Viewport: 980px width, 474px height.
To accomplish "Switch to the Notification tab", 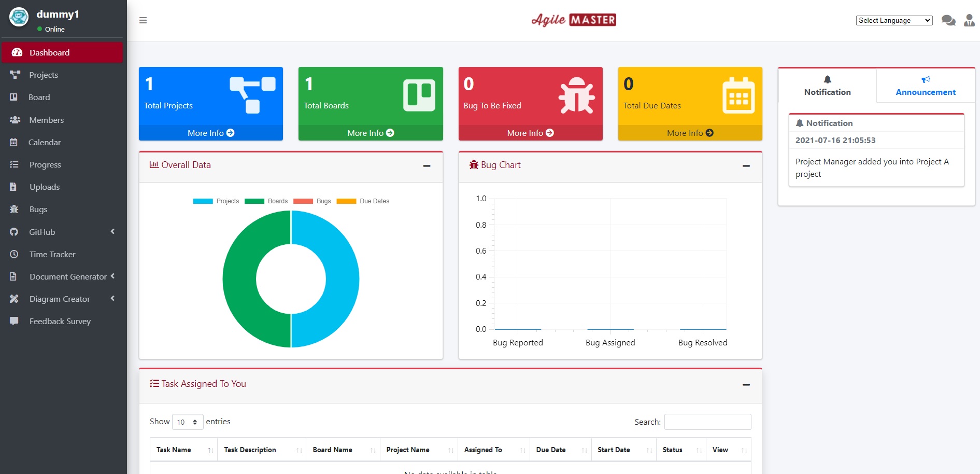I will (828, 86).
